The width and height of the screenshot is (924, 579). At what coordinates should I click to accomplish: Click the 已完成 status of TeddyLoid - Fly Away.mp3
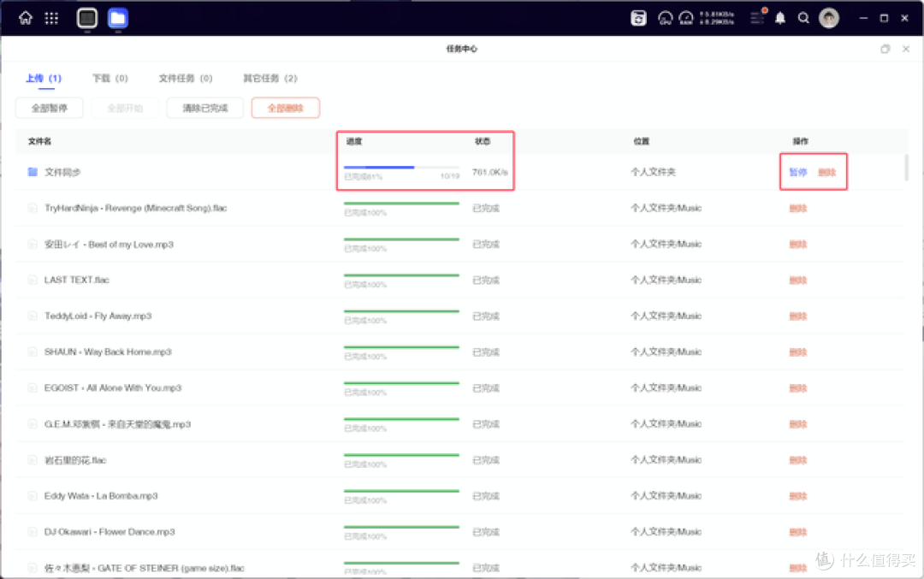pyautogui.click(x=486, y=316)
